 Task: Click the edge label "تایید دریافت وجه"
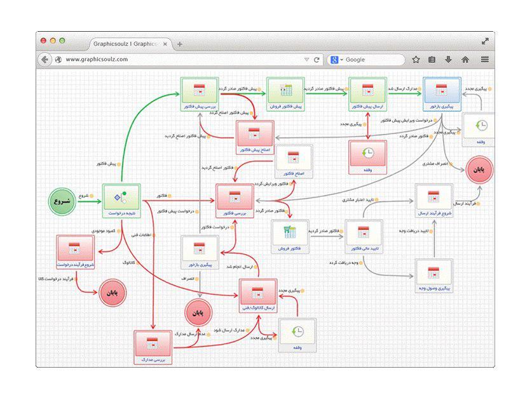414,230
